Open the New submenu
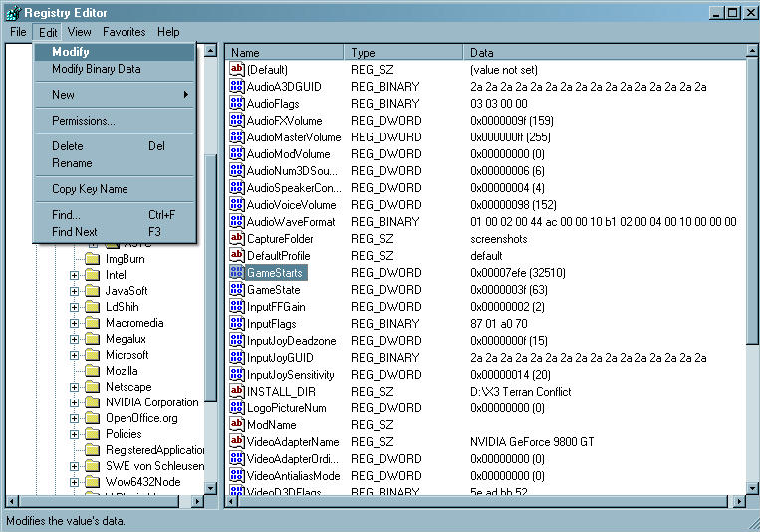This screenshot has height=532, width=760. 115,95
